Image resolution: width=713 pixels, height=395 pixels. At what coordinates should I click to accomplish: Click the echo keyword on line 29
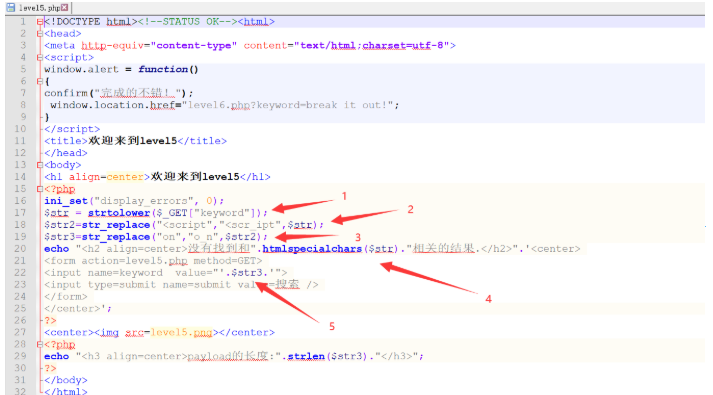56,356
